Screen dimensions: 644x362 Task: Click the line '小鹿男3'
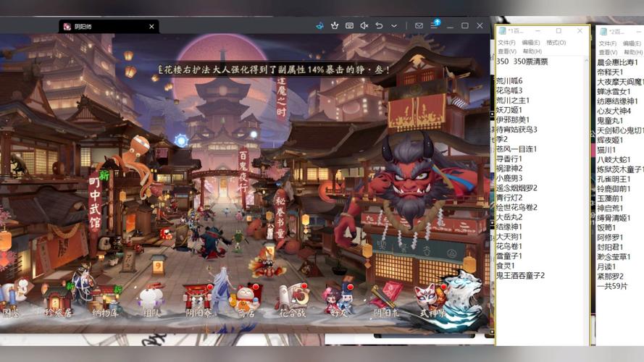[509, 178]
